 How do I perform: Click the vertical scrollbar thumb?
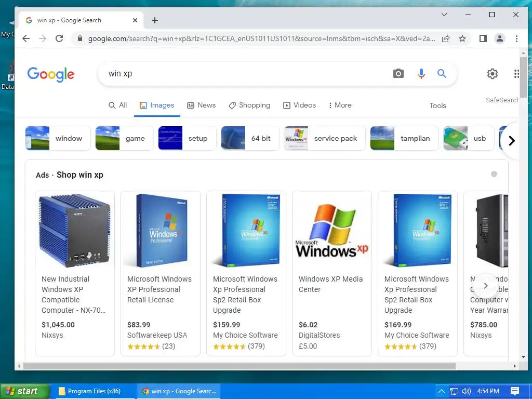pyautogui.click(x=523, y=77)
